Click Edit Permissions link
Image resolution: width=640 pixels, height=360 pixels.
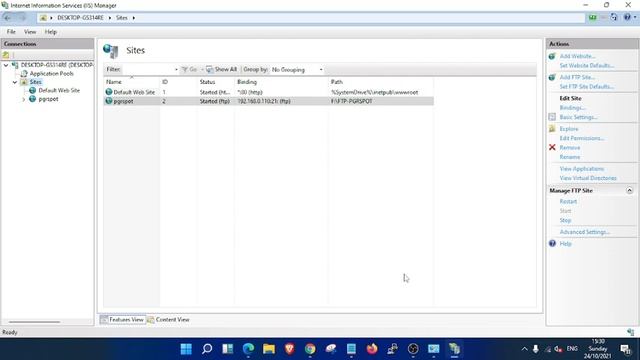[582, 138]
